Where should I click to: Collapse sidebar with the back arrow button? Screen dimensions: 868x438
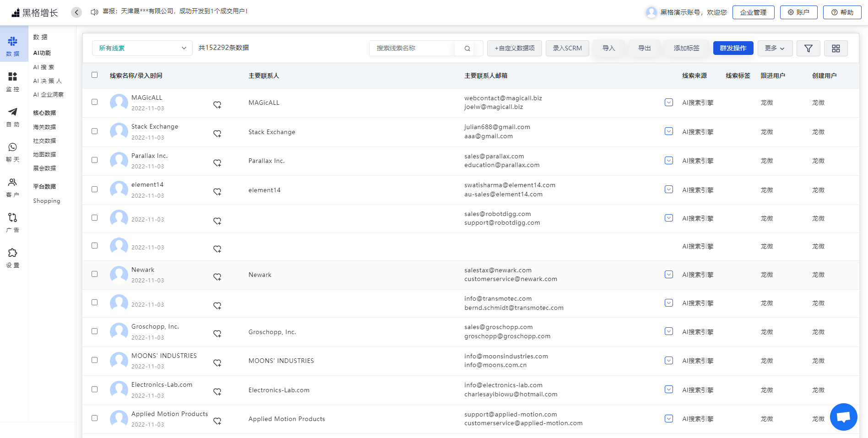(x=76, y=12)
